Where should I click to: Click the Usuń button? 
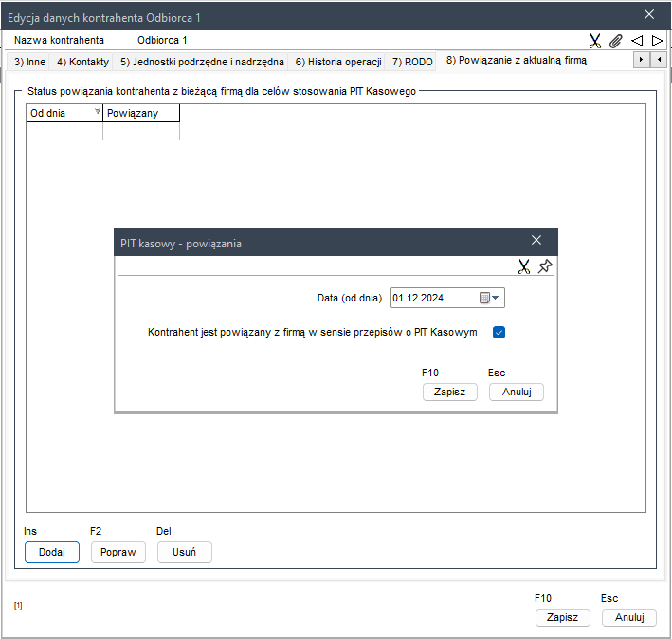(x=184, y=552)
